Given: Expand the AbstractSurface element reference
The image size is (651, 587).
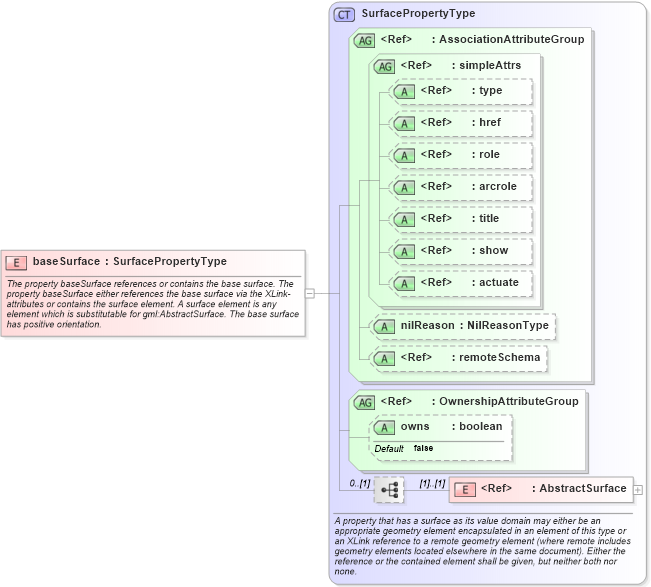Looking at the screenshot, I should [x=638, y=490].
